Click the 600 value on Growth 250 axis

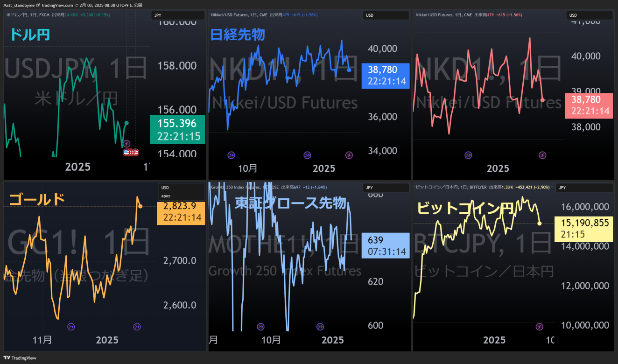pos(375,325)
